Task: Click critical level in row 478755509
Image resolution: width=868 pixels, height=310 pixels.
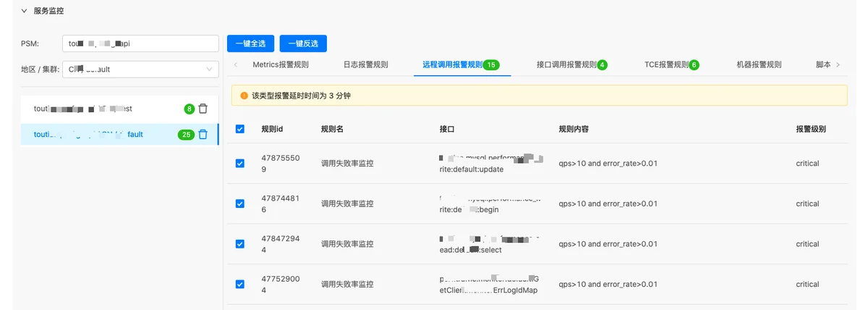Action: coord(807,163)
